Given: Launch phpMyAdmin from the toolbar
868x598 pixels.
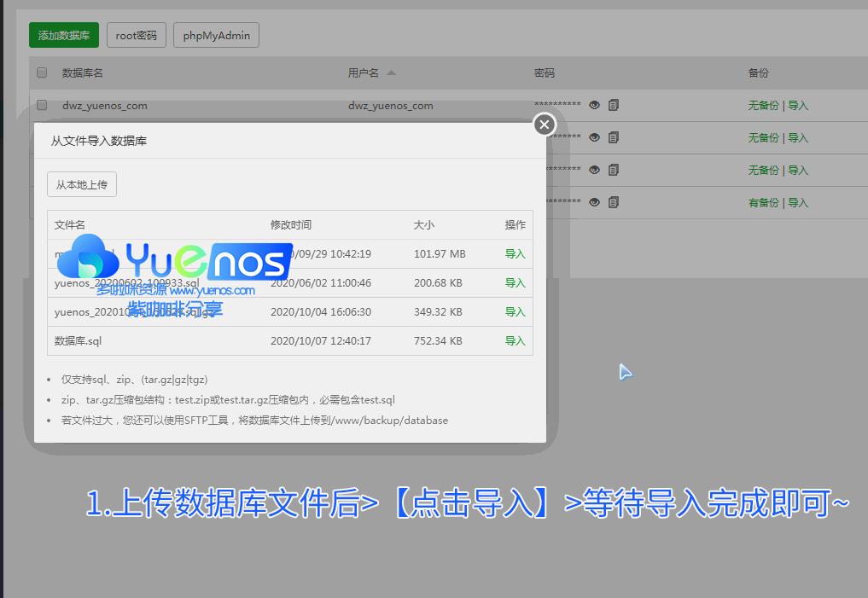Looking at the screenshot, I should [216, 35].
